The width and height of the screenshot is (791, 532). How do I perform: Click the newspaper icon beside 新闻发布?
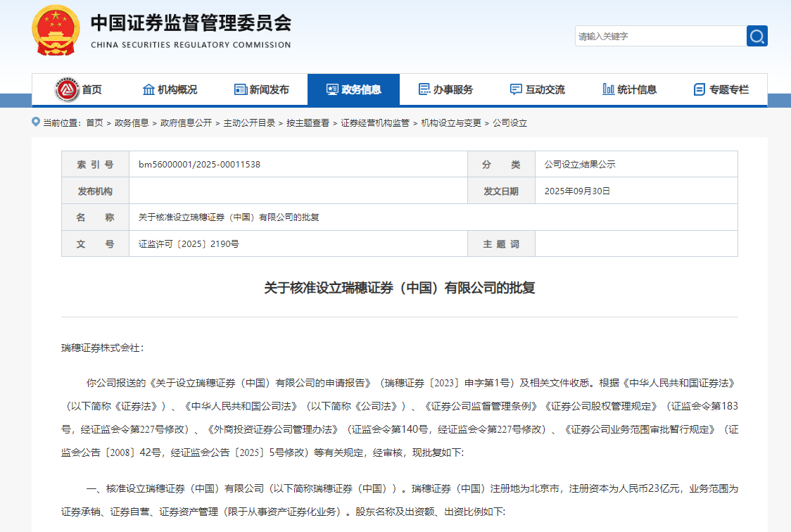point(240,89)
